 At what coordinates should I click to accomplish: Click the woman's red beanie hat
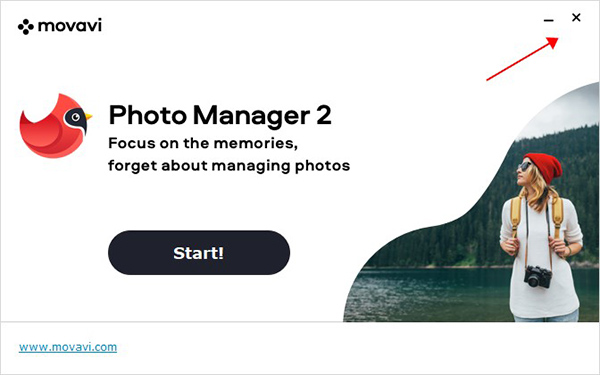(x=544, y=167)
